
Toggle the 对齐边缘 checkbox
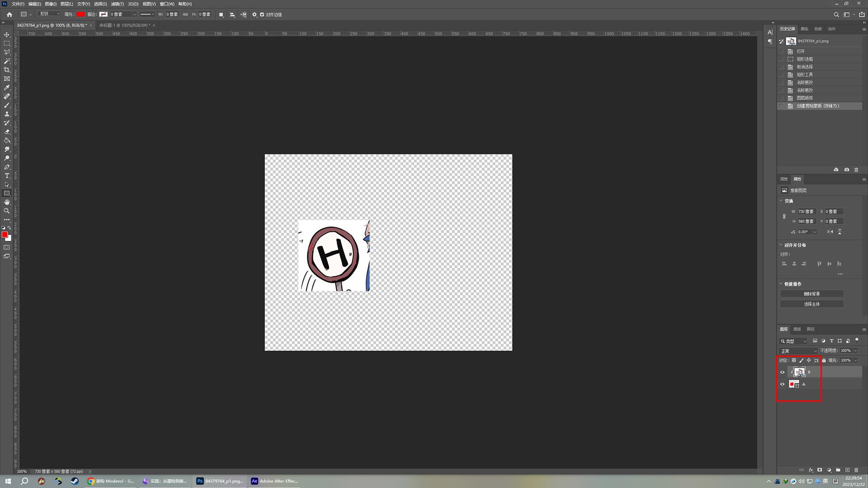click(262, 14)
